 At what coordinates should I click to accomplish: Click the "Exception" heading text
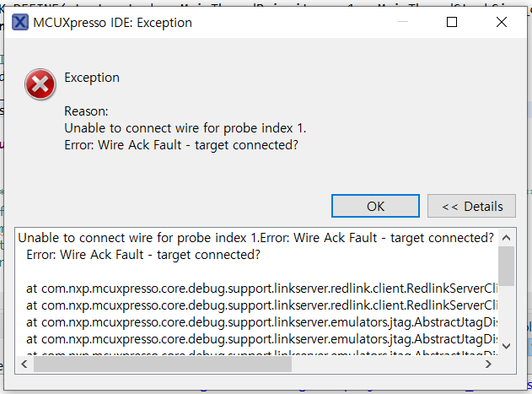point(92,78)
